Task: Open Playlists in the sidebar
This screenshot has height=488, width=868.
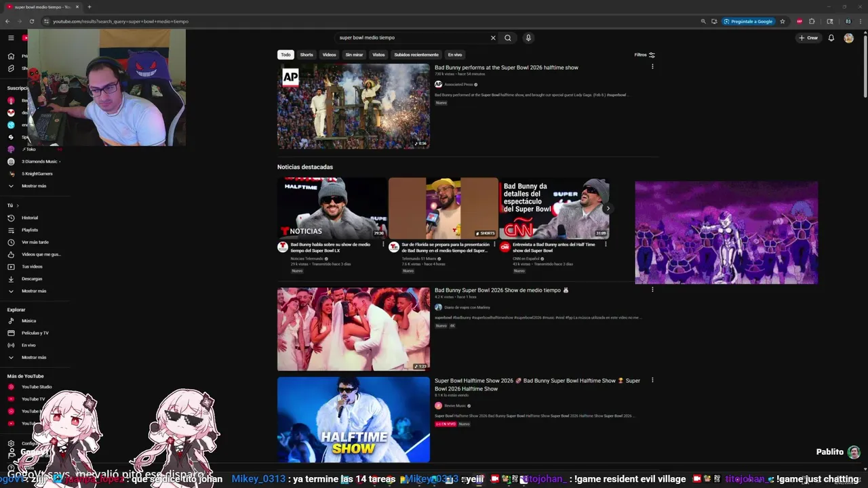Action: pos(31,230)
